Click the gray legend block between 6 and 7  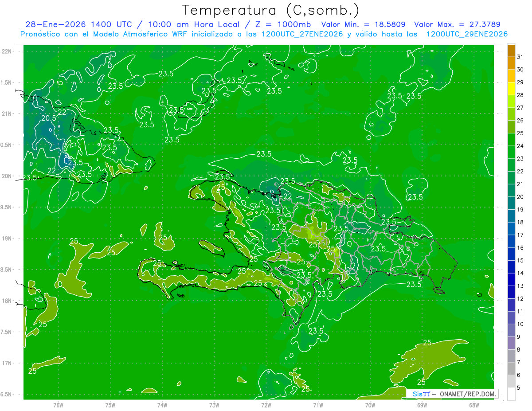[x=511, y=368]
